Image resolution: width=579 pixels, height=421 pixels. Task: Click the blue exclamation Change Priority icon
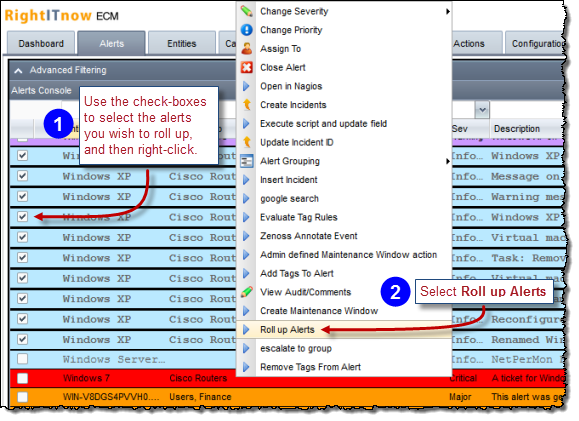point(246,30)
